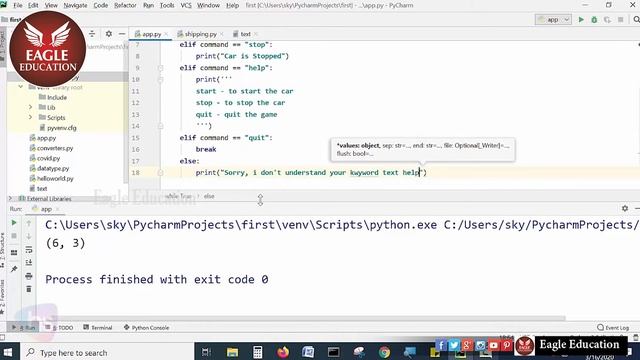Select the Include folder in tree
This screenshot has width=640, height=360.
point(53,97)
